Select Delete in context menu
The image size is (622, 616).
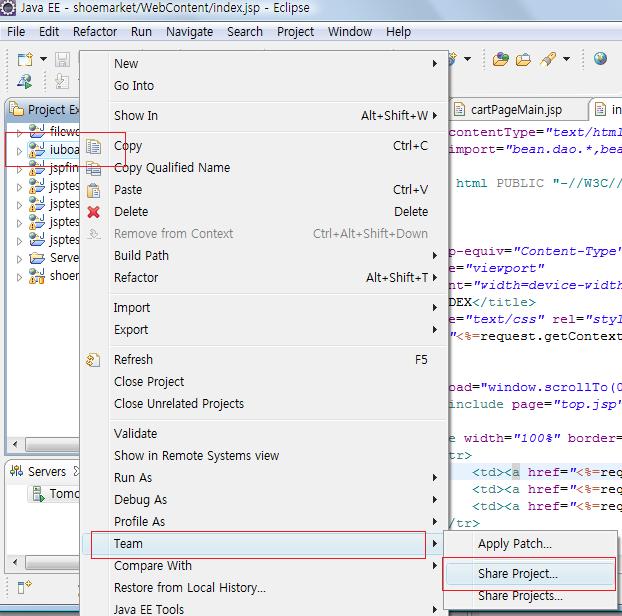pos(264,211)
